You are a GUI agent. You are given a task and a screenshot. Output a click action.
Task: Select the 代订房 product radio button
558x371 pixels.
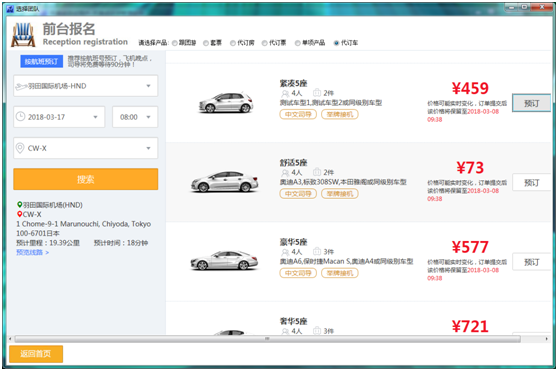[233, 43]
